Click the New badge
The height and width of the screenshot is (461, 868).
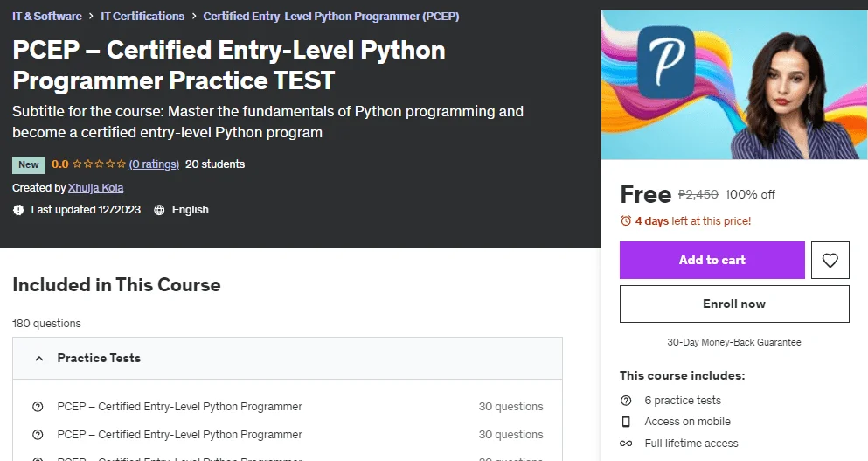pos(29,164)
